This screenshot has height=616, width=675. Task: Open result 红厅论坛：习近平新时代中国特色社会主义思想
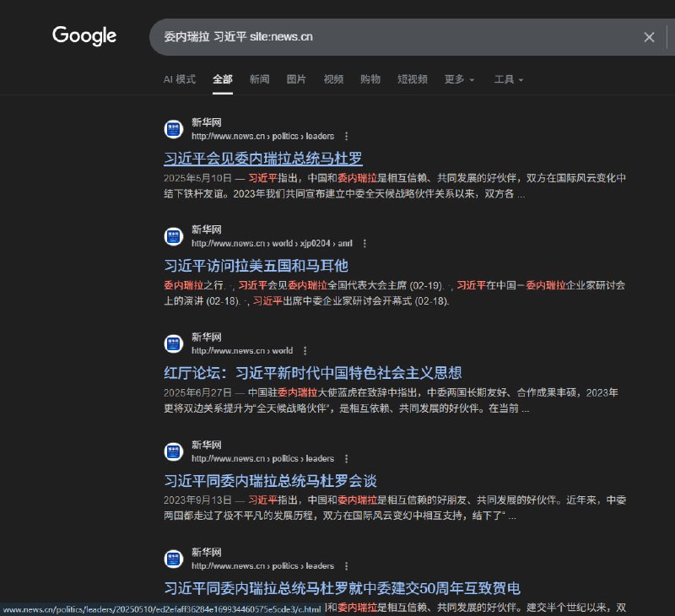[x=313, y=373]
